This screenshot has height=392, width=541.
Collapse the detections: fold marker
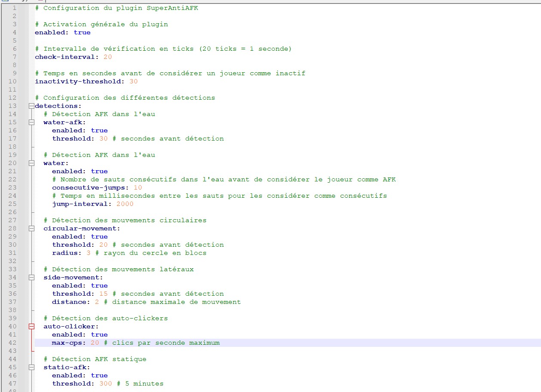pos(31,106)
